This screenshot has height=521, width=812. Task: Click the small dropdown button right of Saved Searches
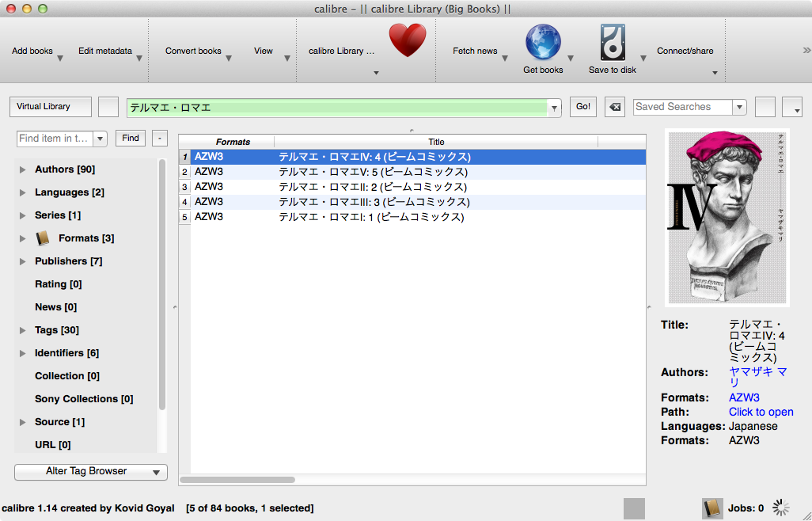[x=792, y=107]
